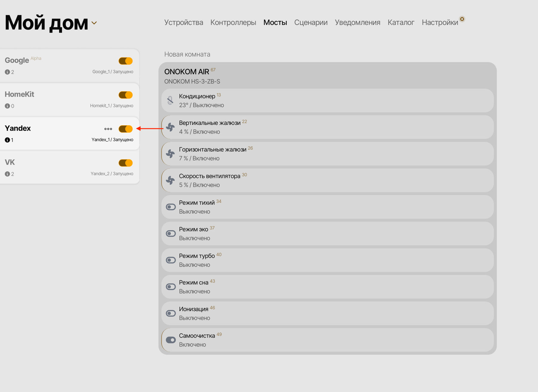538x392 pixels.
Task: Toggle the VK bridge switch
Action: tap(126, 163)
